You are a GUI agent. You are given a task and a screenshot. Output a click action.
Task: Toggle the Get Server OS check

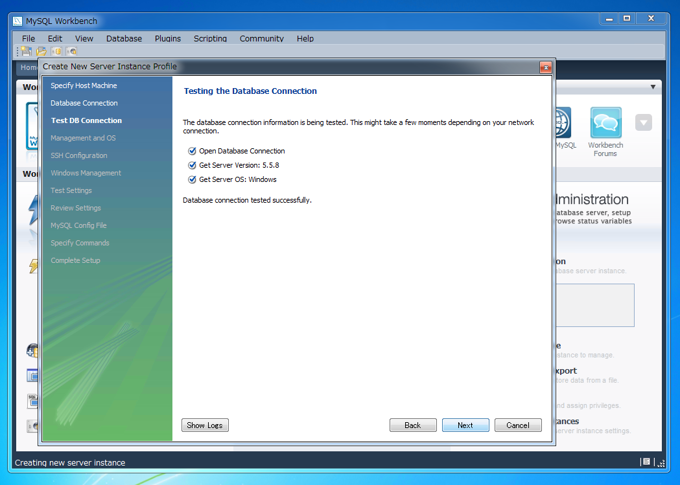click(x=192, y=180)
